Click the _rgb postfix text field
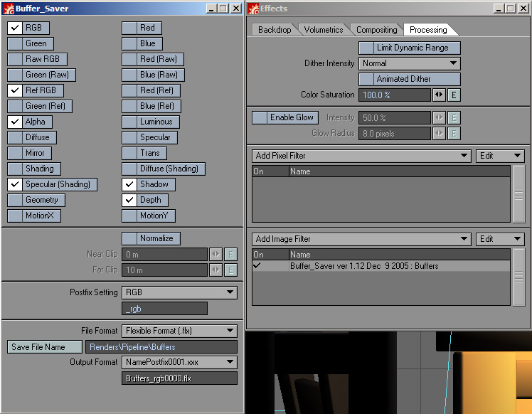Image resolution: width=532 pixels, height=414 pixels. [164, 309]
